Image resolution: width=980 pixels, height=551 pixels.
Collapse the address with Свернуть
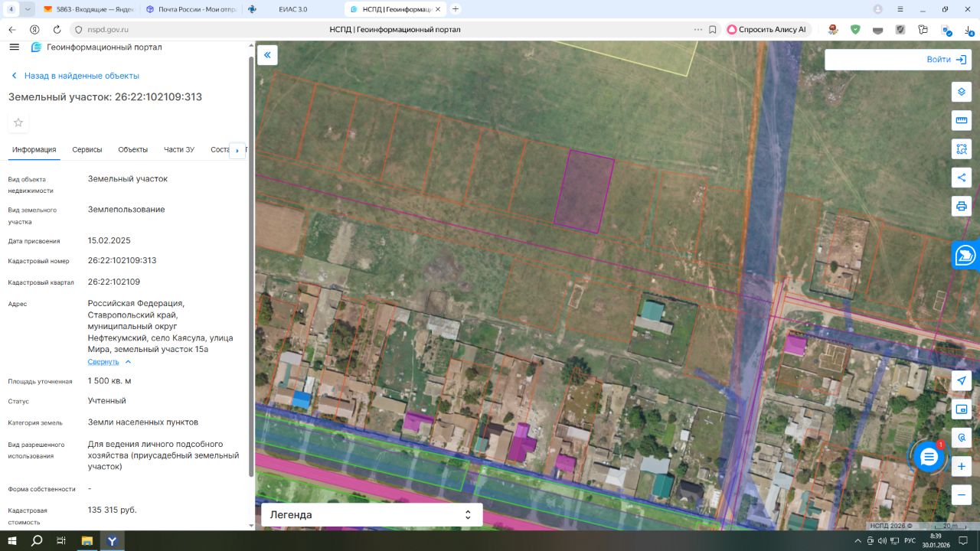coord(103,362)
